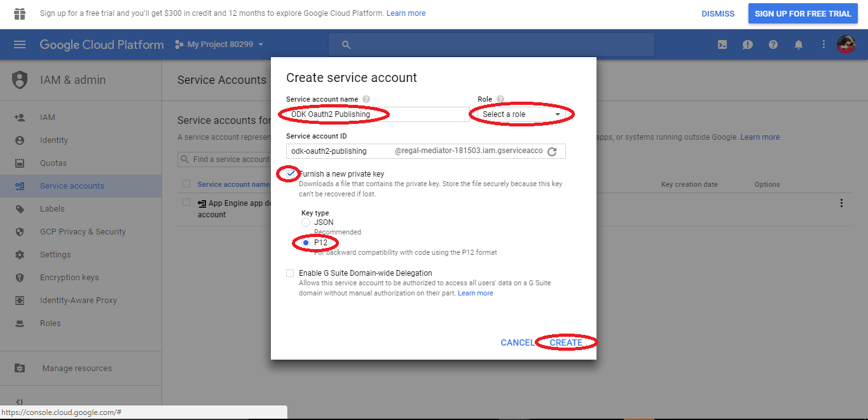The image size is (868, 420).
Task: Select the P12 key type radio
Action: [306, 243]
